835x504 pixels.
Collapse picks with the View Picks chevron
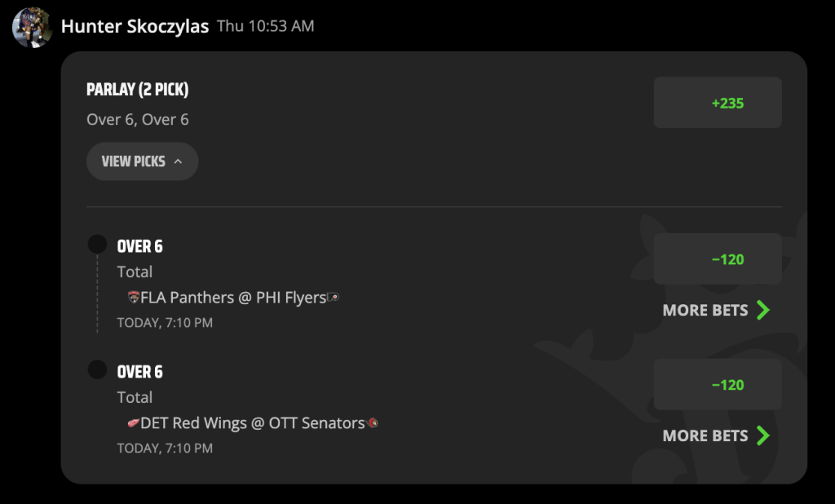pyautogui.click(x=178, y=161)
